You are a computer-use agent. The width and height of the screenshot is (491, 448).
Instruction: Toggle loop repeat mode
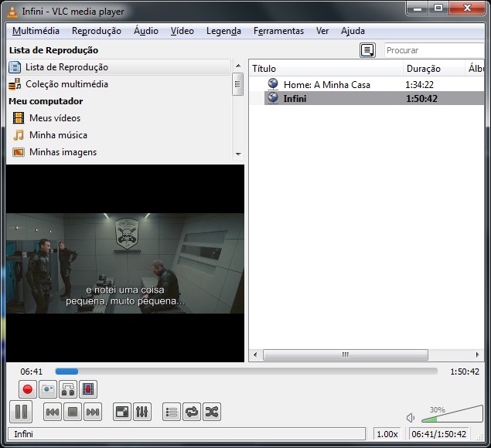point(192,412)
